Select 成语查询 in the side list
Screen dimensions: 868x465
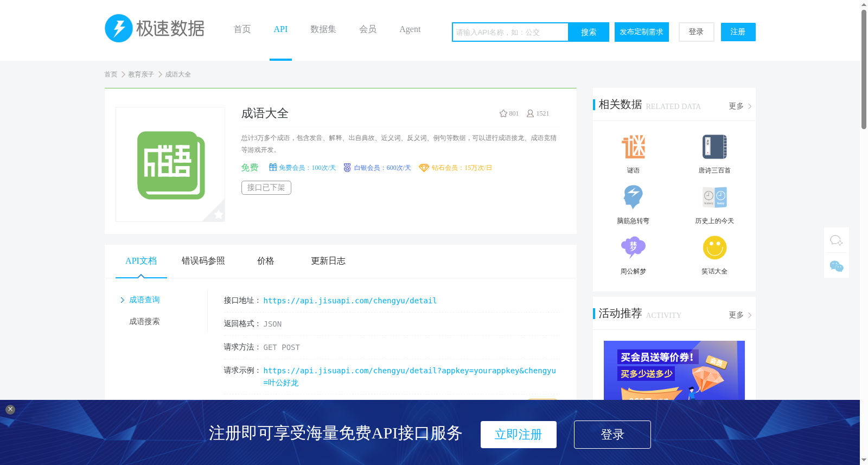pos(144,300)
